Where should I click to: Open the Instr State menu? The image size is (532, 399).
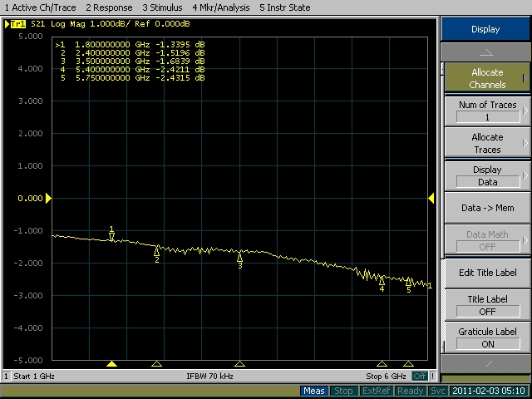(284, 7)
